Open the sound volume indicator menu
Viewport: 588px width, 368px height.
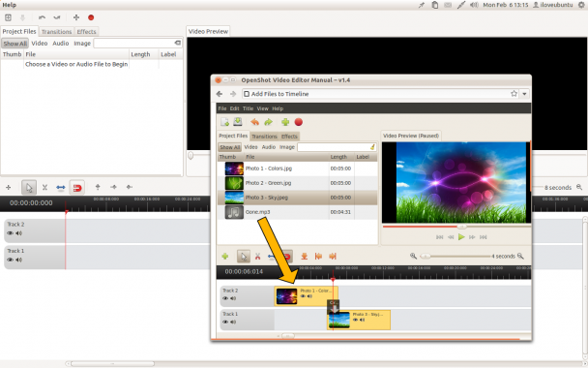pos(474,5)
